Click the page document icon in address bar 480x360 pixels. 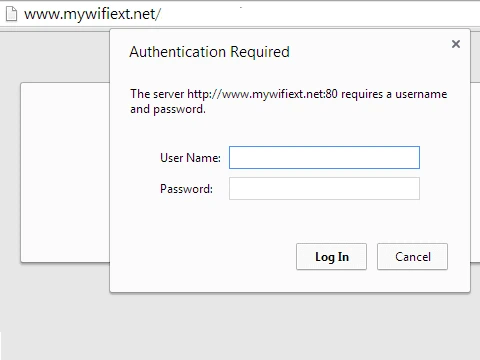click(x=11, y=14)
